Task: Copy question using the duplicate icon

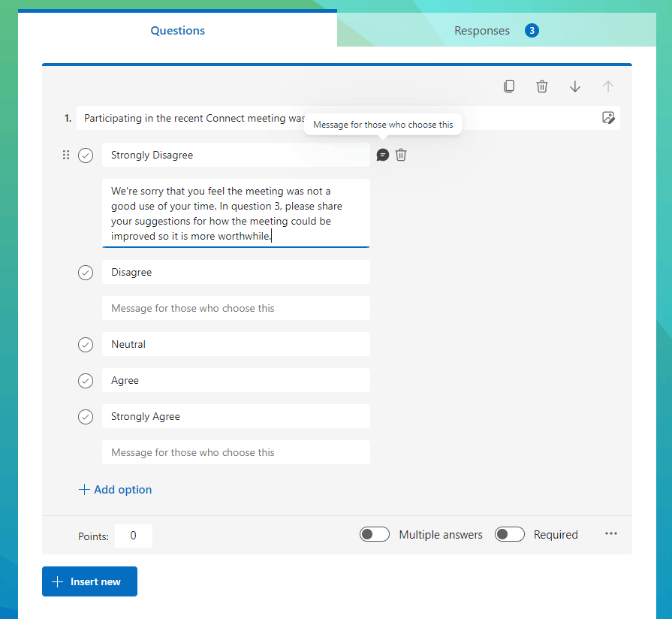Action: tap(509, 86)
